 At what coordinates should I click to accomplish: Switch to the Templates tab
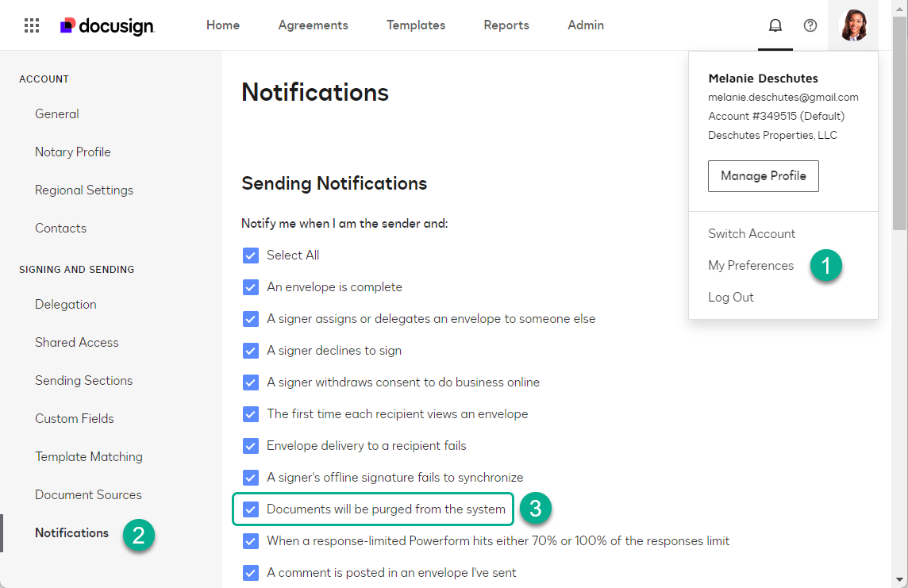tap(416, 25)
